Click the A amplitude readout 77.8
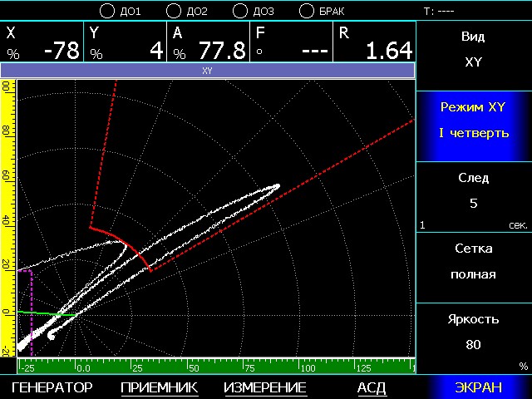532x399 pixels. click(x=208, y=42)
